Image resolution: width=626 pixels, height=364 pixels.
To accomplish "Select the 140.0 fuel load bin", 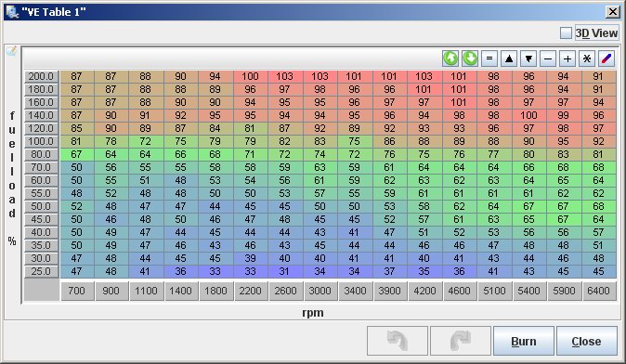I will coord(41,115).
